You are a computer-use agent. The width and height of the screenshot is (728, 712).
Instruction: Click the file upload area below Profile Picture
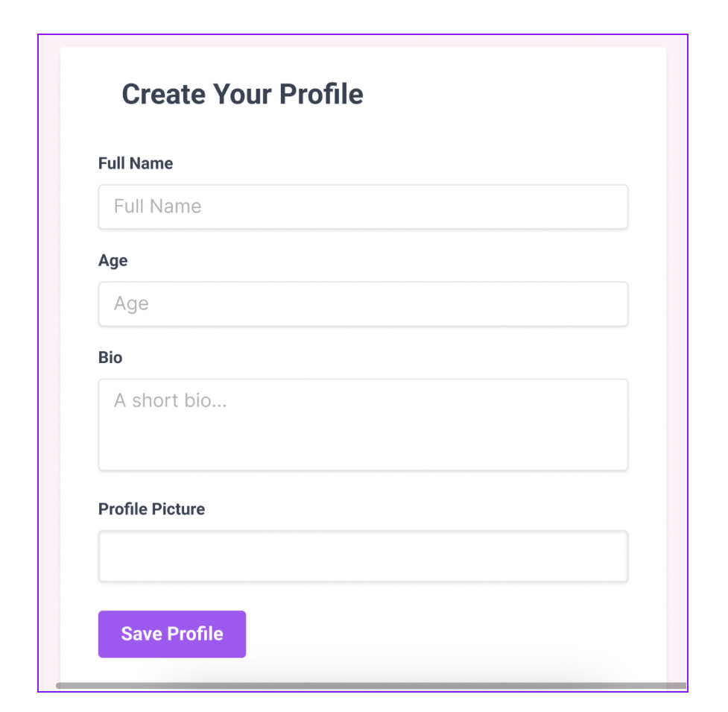click(x=363, y=556)
